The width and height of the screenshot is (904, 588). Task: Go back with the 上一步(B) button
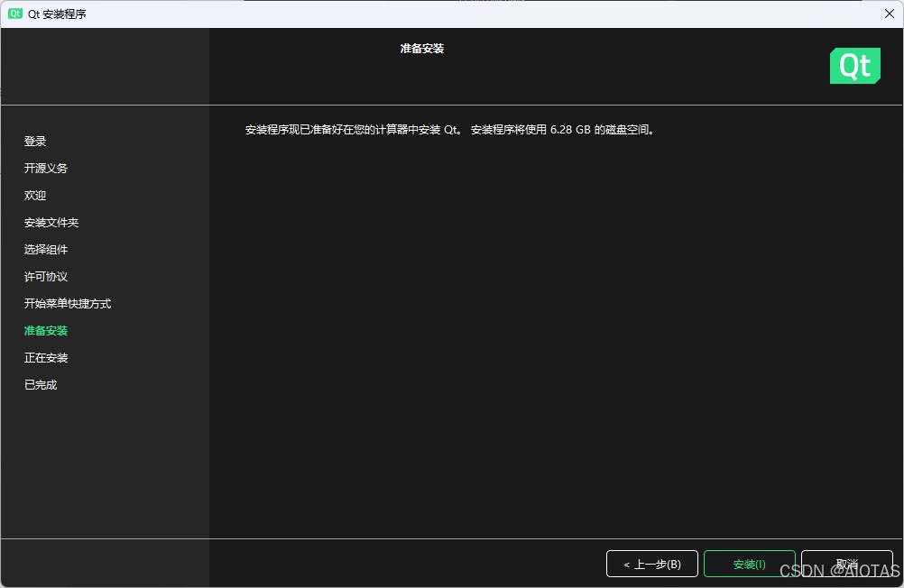point(652,564)
